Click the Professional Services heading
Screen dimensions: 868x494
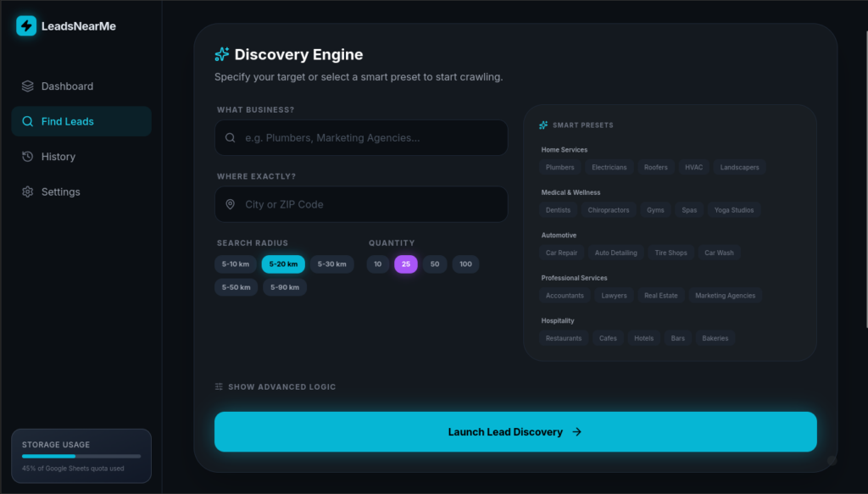tap(574, 278)
